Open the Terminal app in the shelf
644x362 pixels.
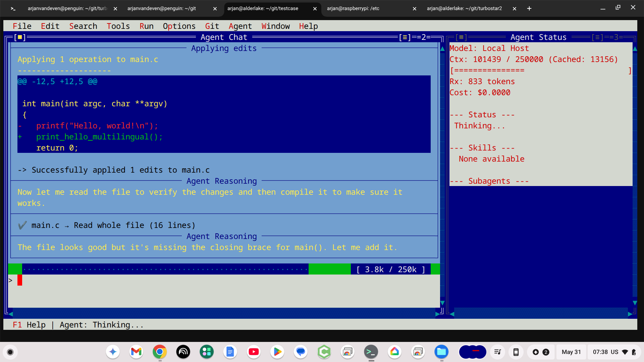371,352
